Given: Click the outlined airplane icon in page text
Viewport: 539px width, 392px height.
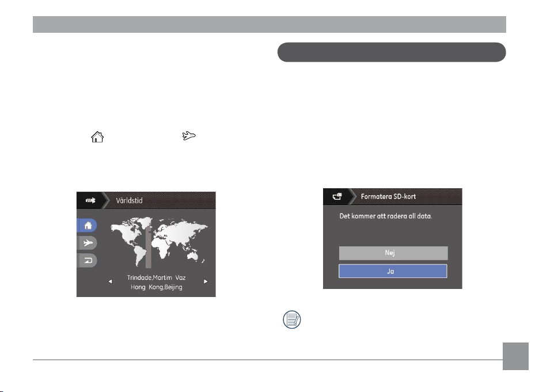Looking at the screenshot, I should pyautogui.click(x=189, y=136).
